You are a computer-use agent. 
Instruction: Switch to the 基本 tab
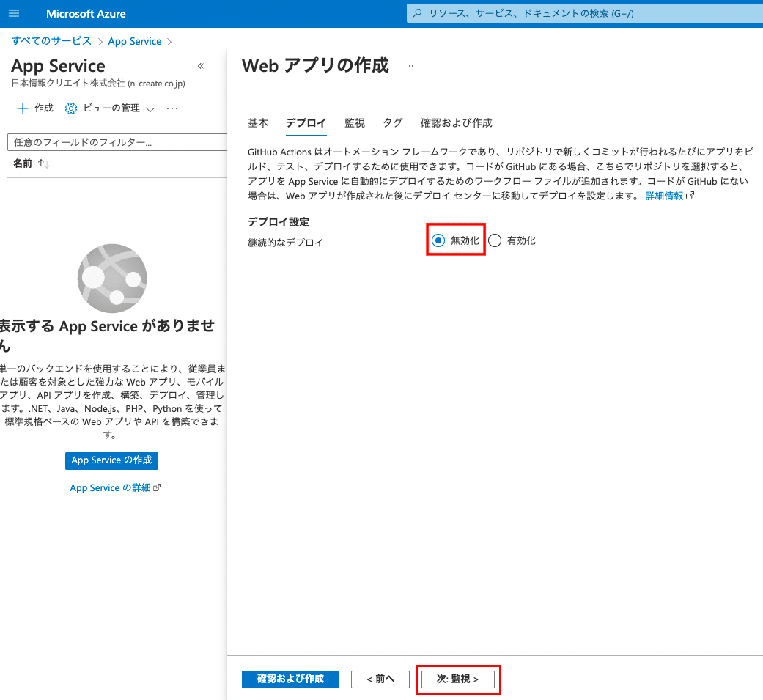(257, 122)
